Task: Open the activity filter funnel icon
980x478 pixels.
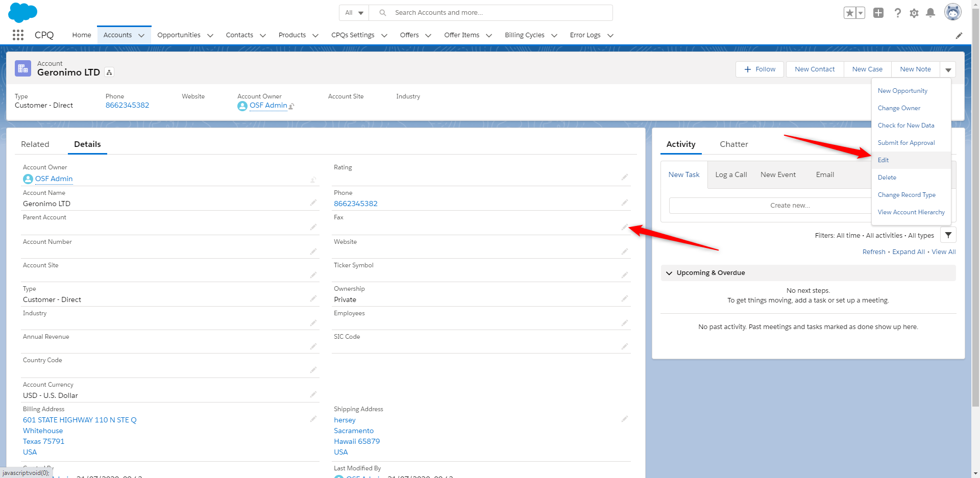Action: tap(948, 235)
